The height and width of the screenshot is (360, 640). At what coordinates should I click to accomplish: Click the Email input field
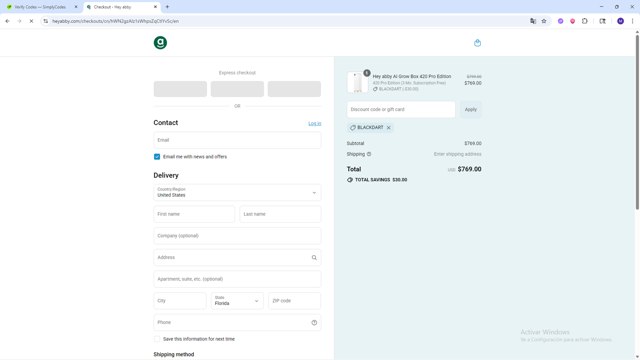pyautogui.click(x=237, y=140)
